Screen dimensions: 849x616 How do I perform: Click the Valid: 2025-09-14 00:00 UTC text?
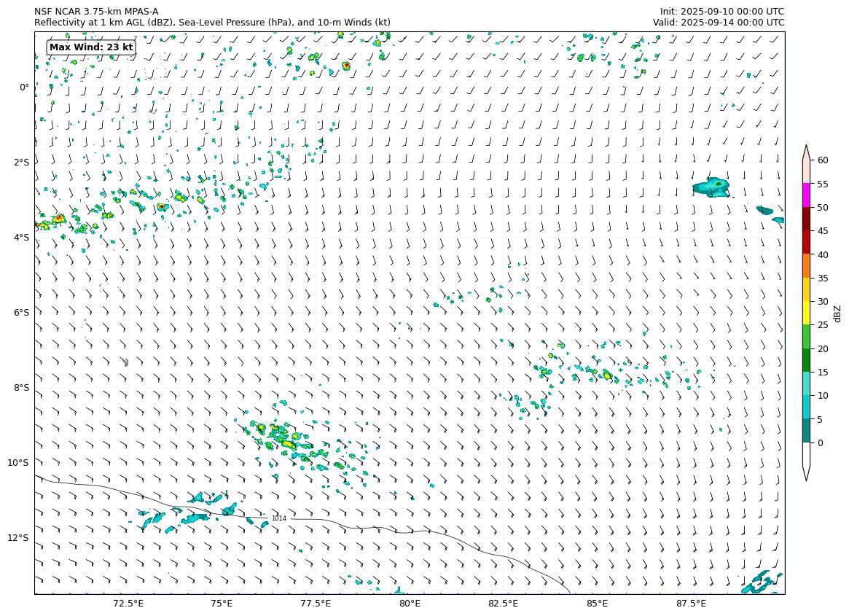(x=719, y=23)
